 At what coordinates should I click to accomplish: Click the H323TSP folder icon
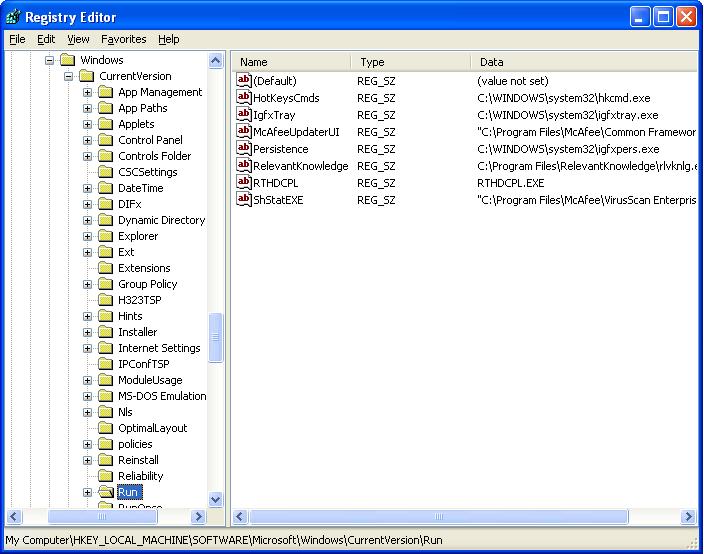[x=106, y=300]
